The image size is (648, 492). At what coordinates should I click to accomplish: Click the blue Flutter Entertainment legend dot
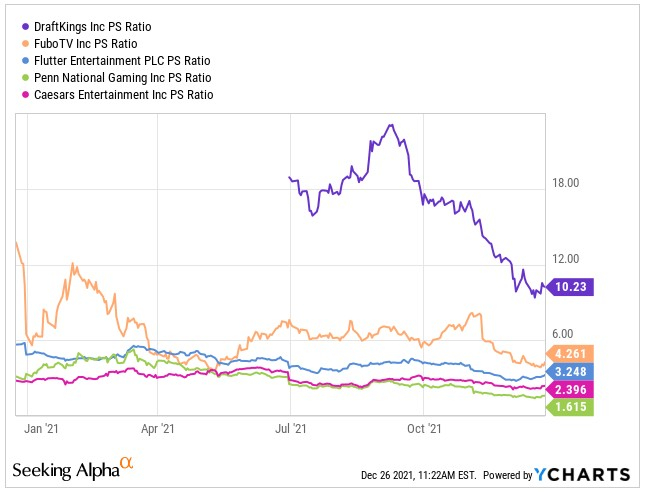click(17, 60)
